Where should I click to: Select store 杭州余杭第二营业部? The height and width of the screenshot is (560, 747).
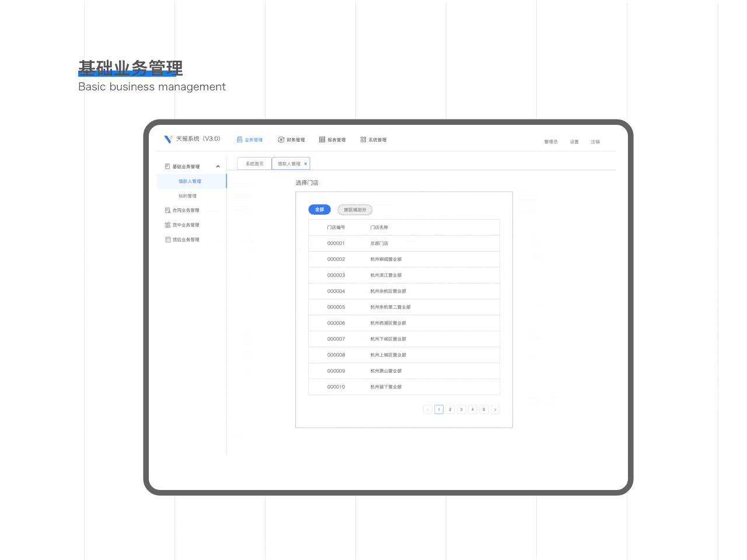pyautogui.click(x=390, y=307)
